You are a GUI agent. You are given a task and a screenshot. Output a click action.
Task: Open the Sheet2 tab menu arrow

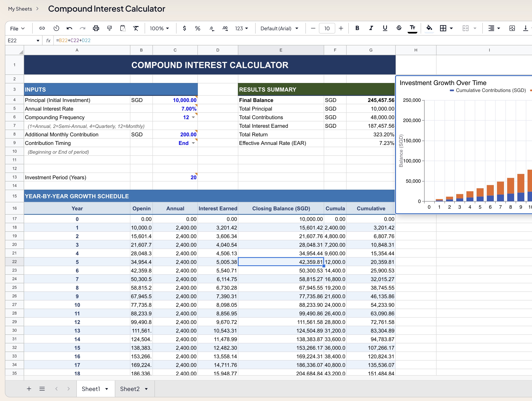pos(146,389)
